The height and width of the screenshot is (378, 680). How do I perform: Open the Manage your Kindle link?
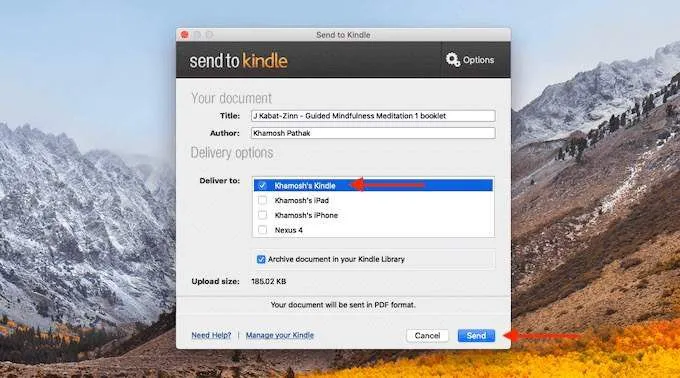(280, 335)
